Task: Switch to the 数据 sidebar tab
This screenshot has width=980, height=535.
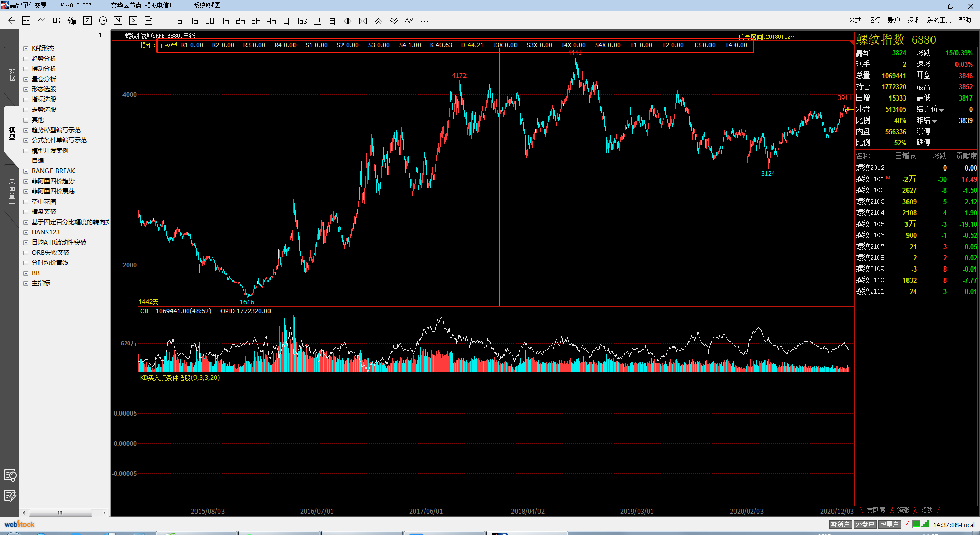Action: click(x=12, y=75)
